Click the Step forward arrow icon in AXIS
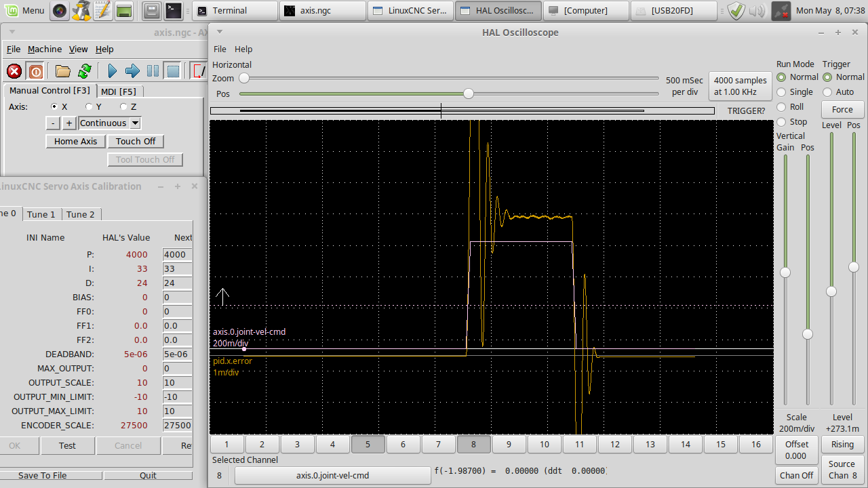This screenshot has height=488, width=868. click(x=132, y=71)
